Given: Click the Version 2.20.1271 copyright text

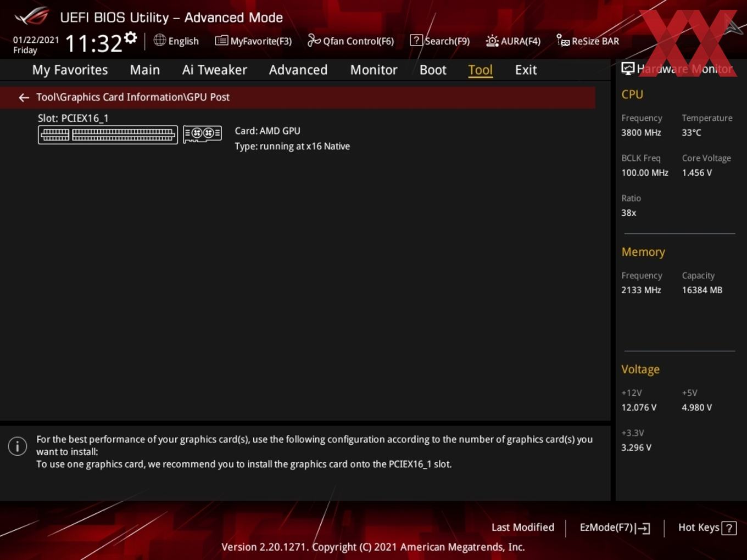Looking at the screenshot, I should (x=373, y=547).
